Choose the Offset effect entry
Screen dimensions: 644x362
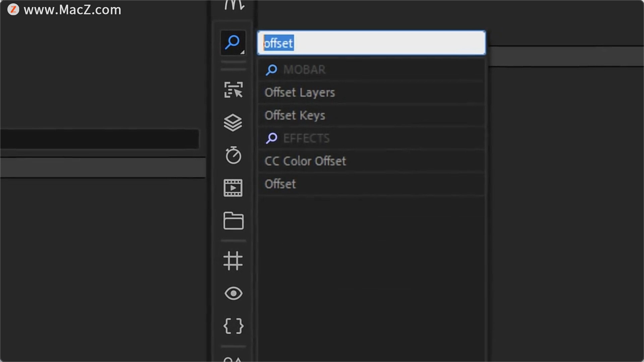(x=280, y=184)
